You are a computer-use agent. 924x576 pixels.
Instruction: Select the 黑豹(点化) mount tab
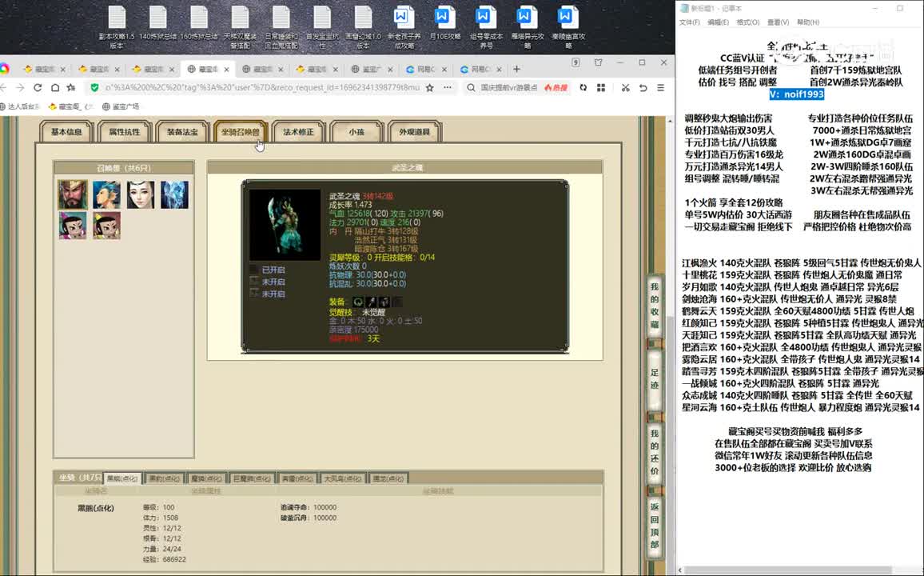pyautogui.click(x=164, y=478)
